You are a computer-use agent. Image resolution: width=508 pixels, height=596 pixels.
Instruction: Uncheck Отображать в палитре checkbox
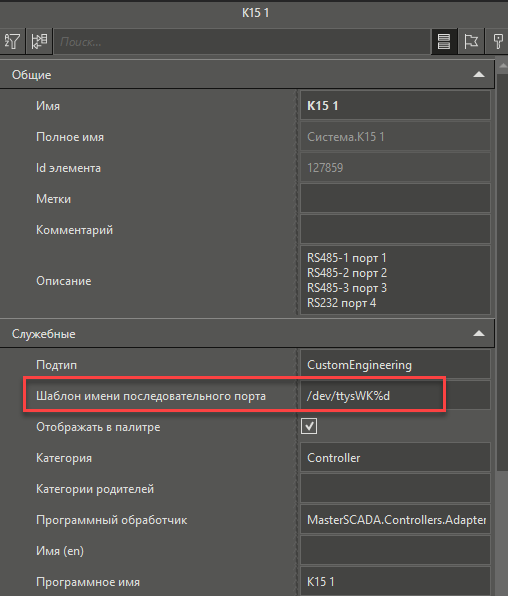[309, 426]
